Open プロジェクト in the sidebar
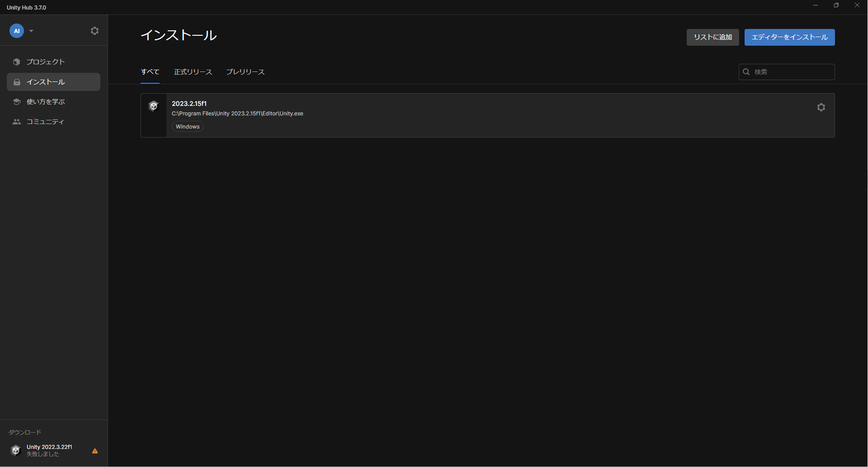 coord(53,62)
